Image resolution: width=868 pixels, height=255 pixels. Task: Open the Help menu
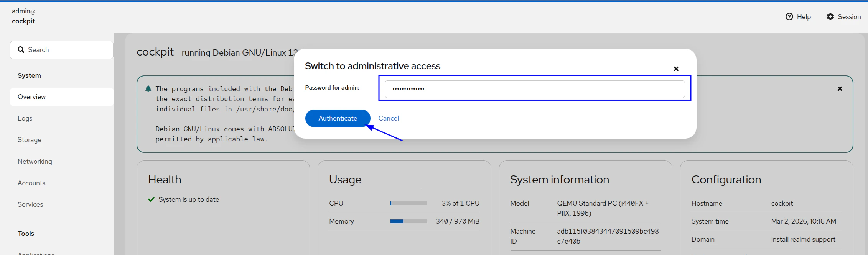(798, 17)
